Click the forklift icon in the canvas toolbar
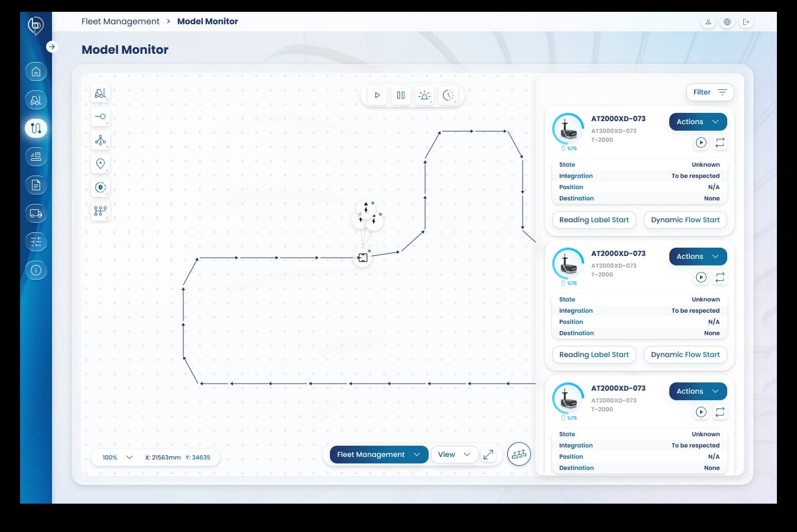 101,93
